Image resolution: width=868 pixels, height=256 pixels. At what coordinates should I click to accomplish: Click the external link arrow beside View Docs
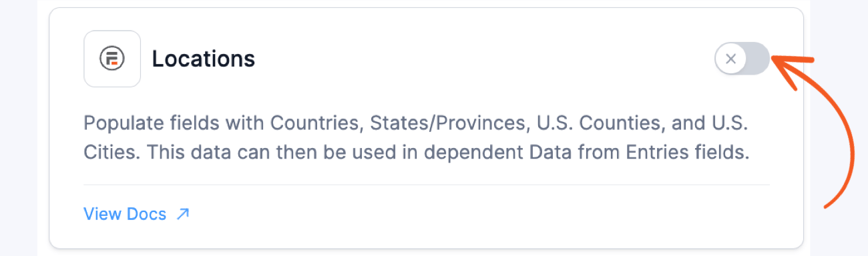pos(182,214)
